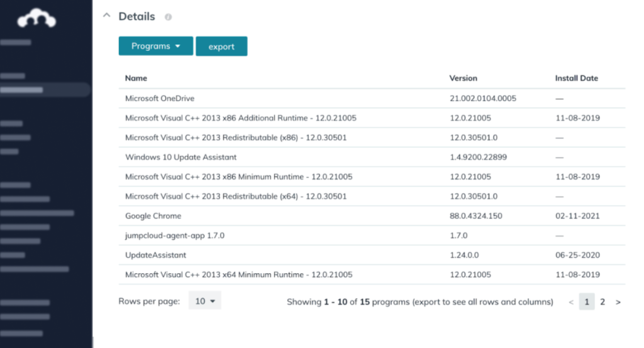Click install date 06-25-2020

[x=577, y=255]
